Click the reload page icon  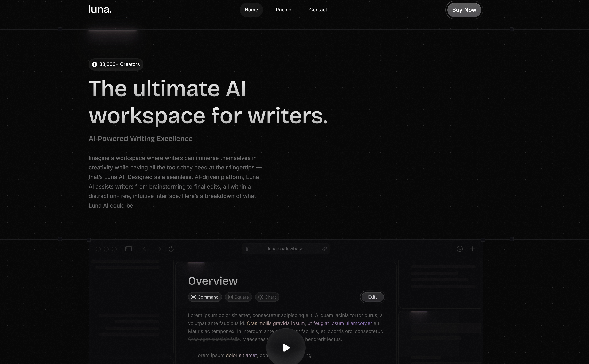(x=171, y=249)
